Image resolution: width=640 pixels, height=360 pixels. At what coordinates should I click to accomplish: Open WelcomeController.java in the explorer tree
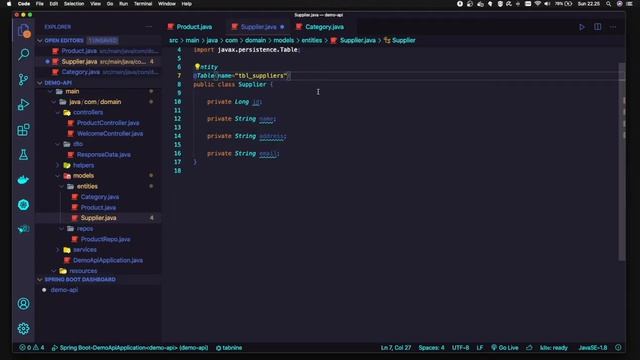click(x=110, y=133)
